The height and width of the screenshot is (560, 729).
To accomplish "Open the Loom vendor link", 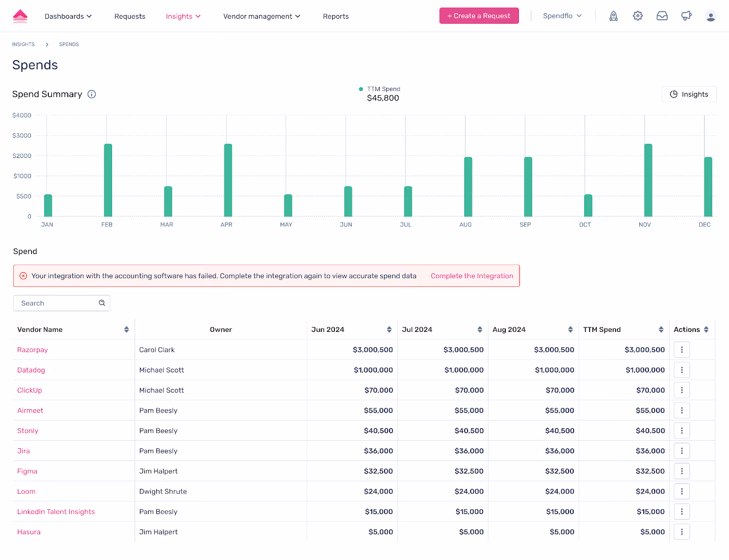I will click(x=26, y=492).
